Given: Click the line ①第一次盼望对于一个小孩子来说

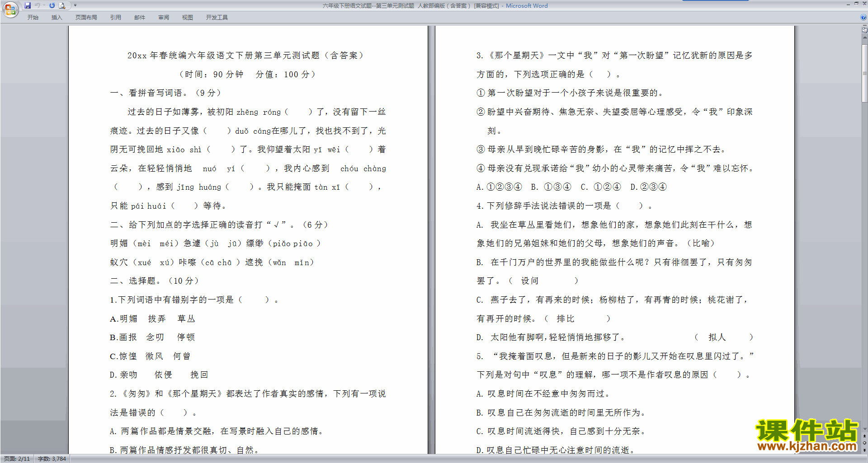Looking at the screenshot, I should [570, 93].
